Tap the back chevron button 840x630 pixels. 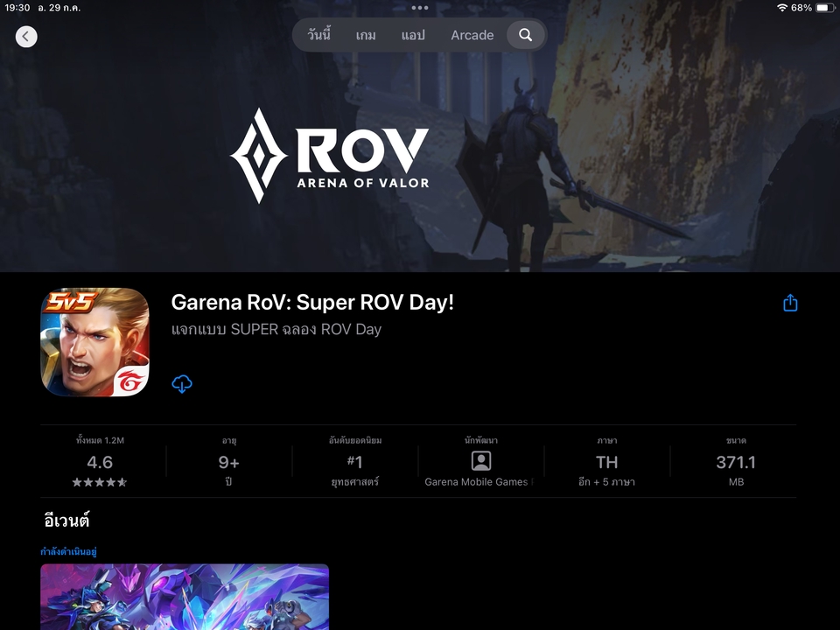pos(26,36)
